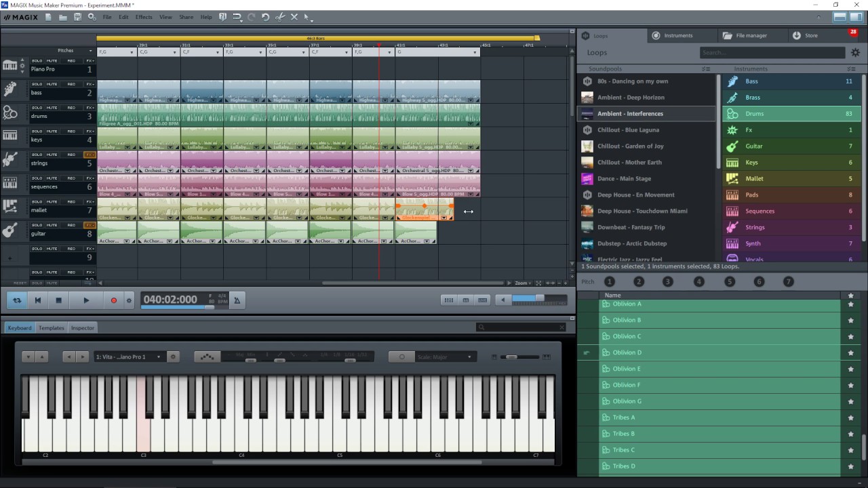
Task: Solo the strings track
Action: (37, 155)
